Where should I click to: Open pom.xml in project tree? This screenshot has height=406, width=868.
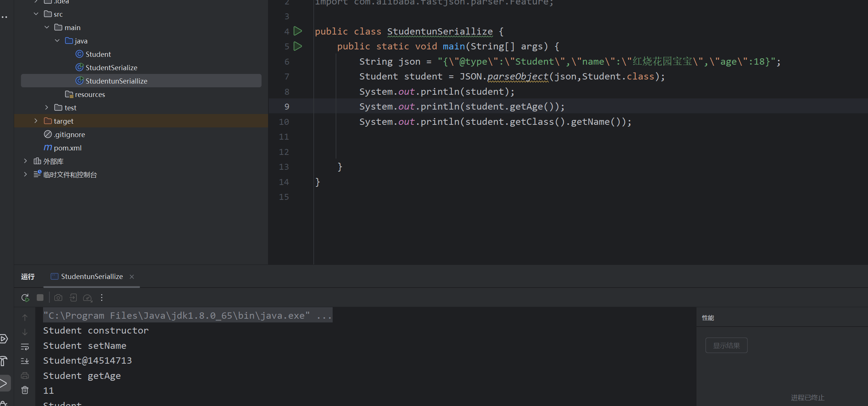(67, 148)
